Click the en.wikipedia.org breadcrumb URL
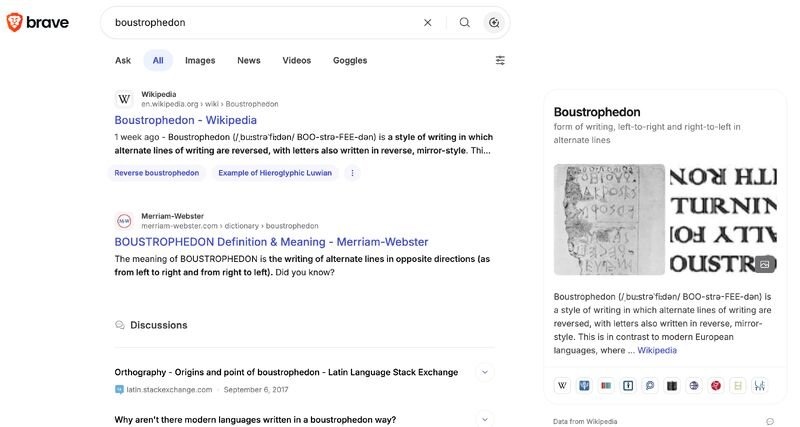This screenshot has height=427, width=800. point(210,104)
